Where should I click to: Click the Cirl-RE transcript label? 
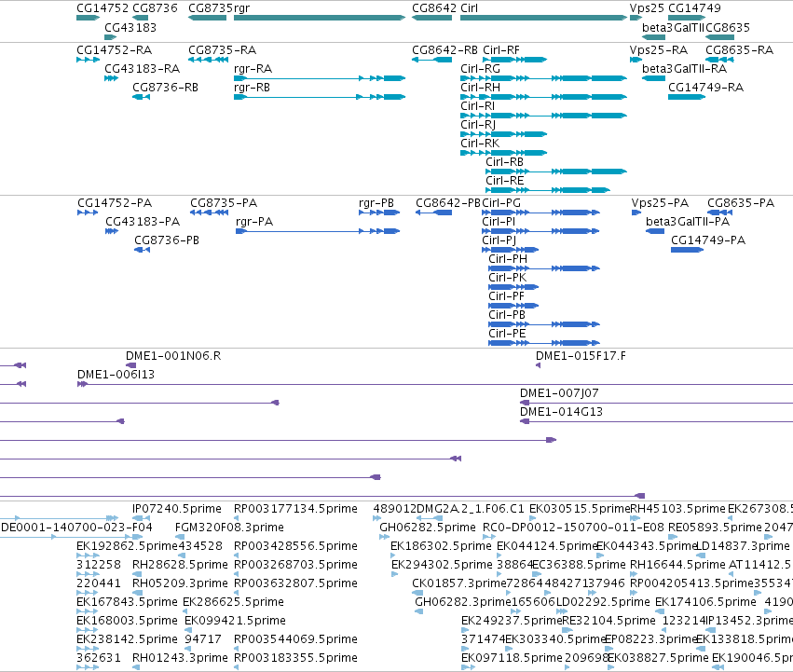(505, 181)
